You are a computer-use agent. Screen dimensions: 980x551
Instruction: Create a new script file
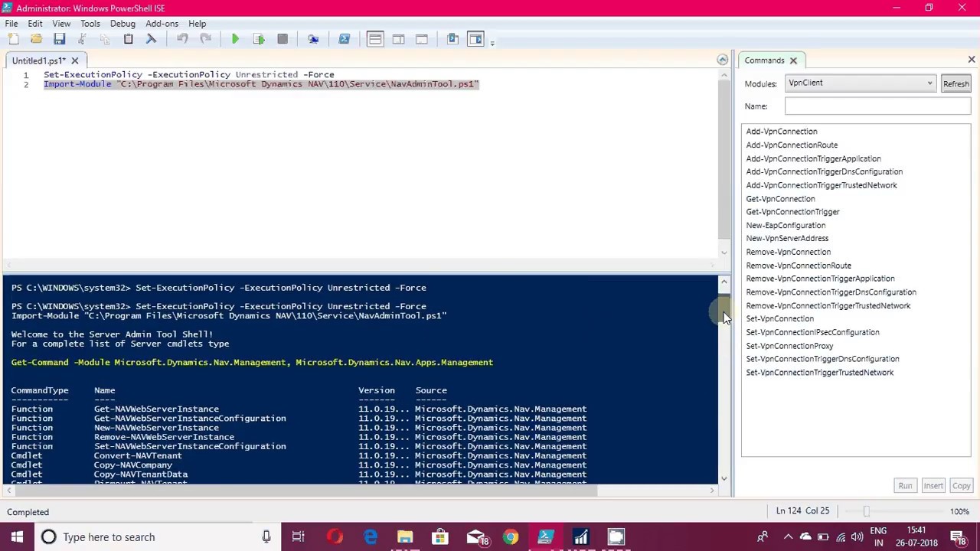[x=13, y=39]
